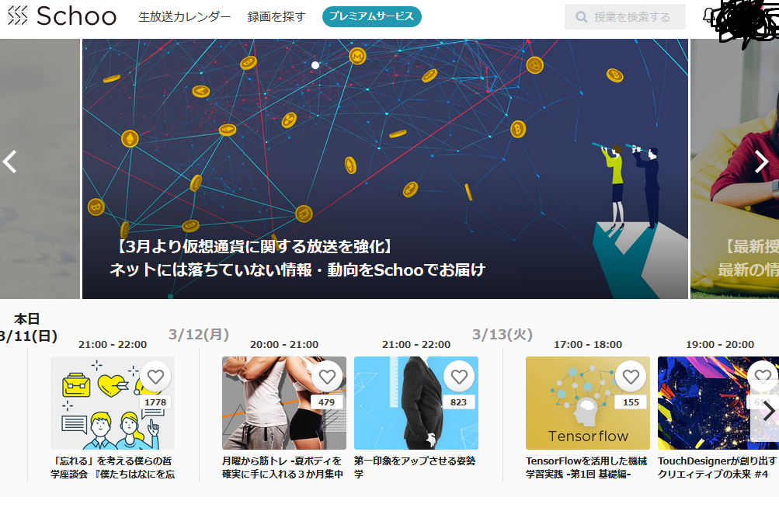The height and width of the screenshot is (532, 779).
Task: Open title link 月曜から筋トレ -夏ボディを
Action: coord(283,468)
